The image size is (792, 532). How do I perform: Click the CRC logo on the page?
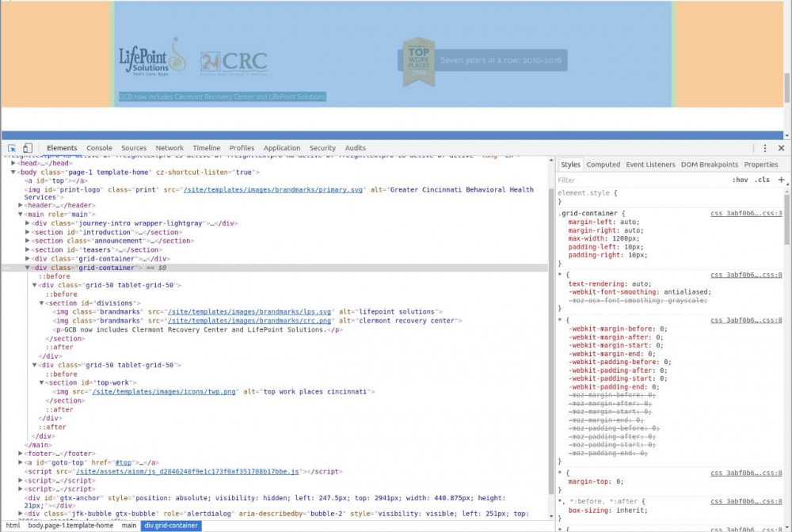point(234,62)
